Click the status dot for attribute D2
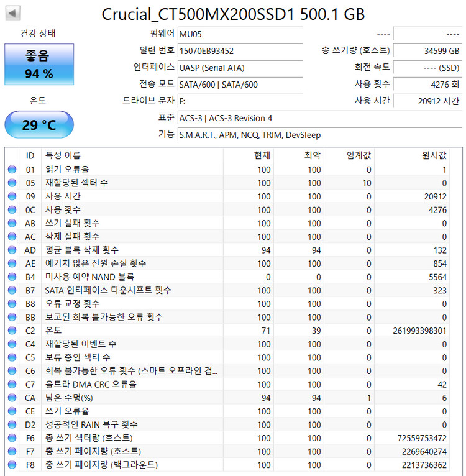 (12, 424)
